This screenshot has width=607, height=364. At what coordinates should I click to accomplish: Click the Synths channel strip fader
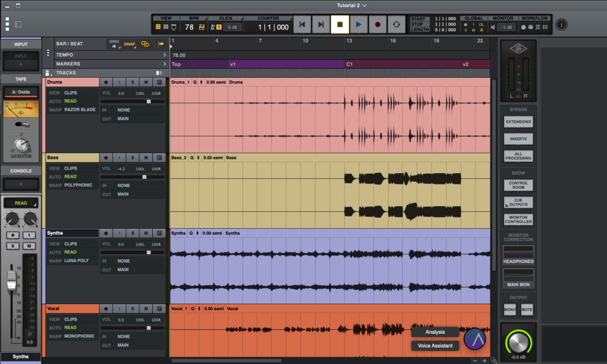12,280
